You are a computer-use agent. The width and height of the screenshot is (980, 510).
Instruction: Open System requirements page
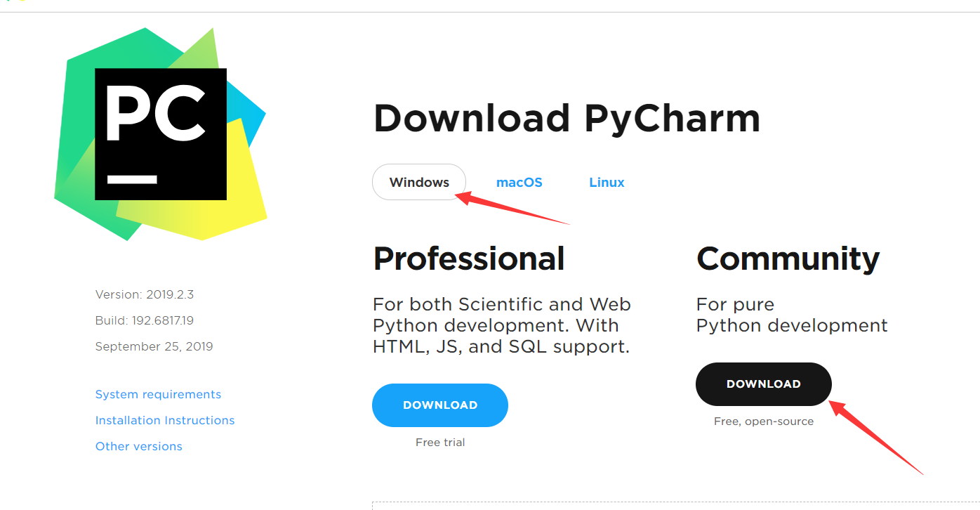tap(158, 394)
